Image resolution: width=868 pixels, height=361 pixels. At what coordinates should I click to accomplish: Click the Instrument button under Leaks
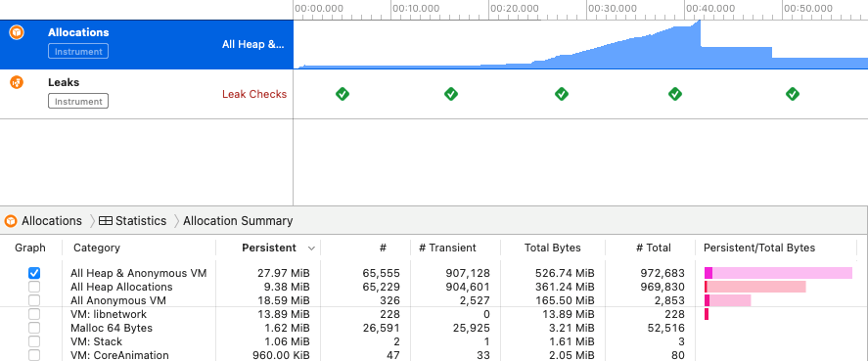78,102
